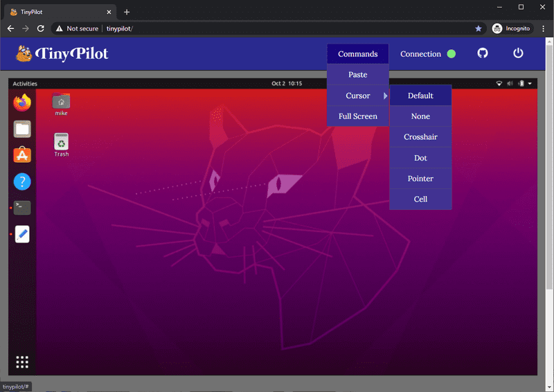Viewport: 554px width, 392px height.
Task: Open Terminal from the dock
Action: (22, 208)
